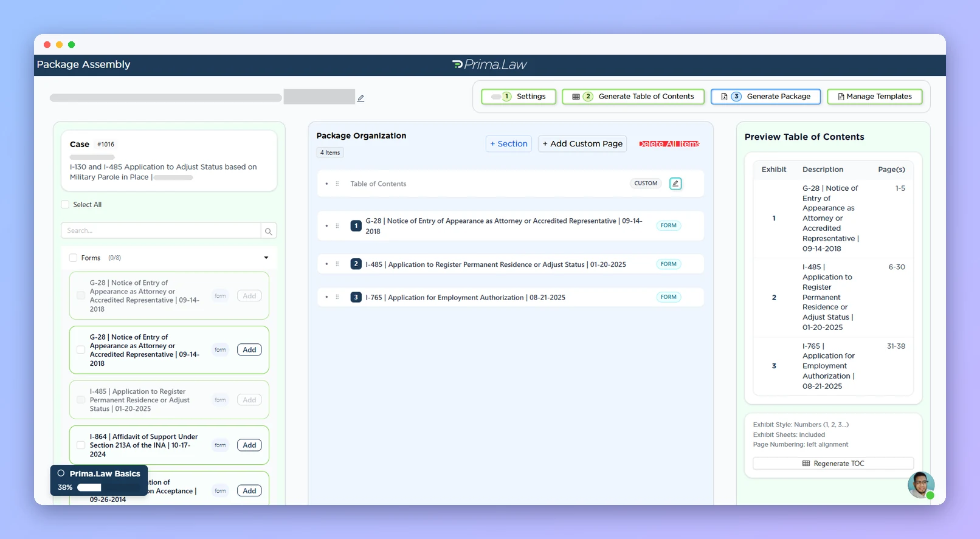
Task: Open the user avatar in bottom corner
Action: click(x=921, y=485)
